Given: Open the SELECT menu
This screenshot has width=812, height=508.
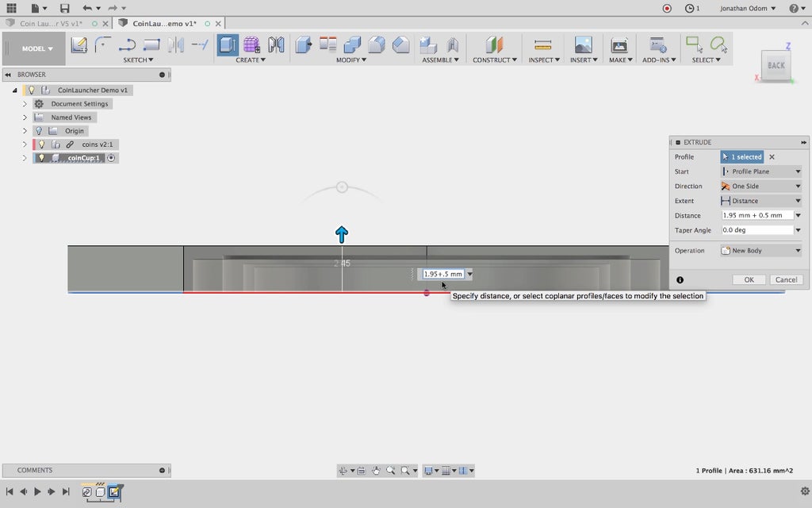Looking at the screenshot, I should pos(706,60).
